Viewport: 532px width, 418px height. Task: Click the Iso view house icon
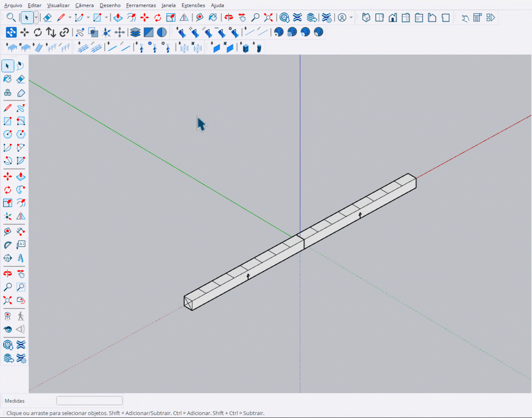366,18
